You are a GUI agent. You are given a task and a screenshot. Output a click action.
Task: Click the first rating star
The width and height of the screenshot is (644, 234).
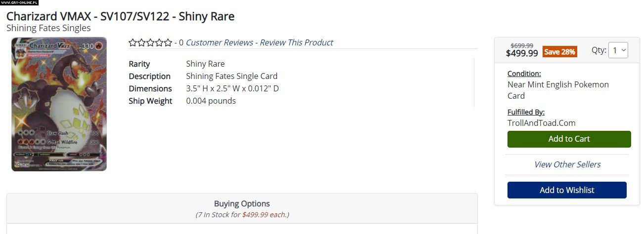[x=133, y=43]
